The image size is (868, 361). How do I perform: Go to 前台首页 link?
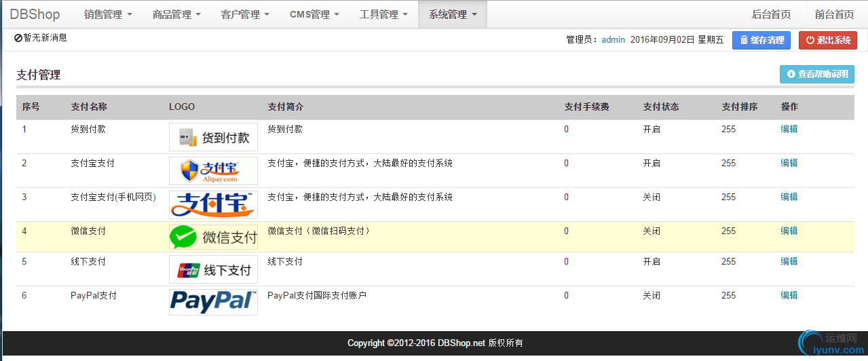point(834,14)
